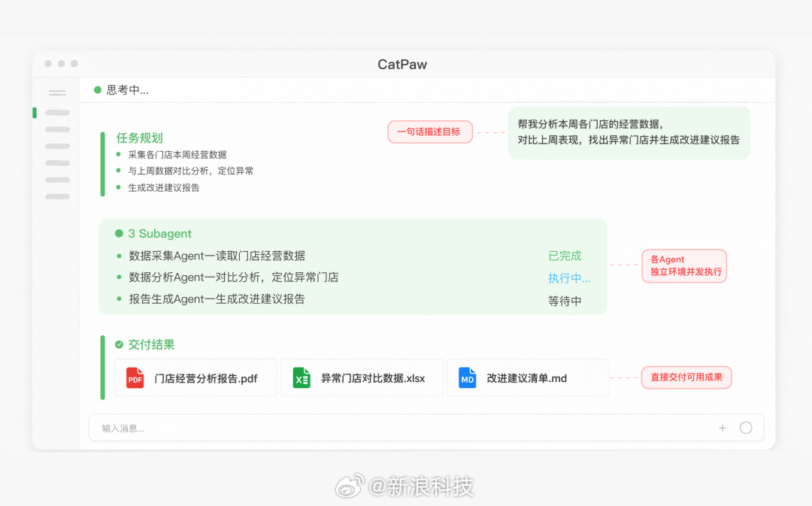Open the file card 门店经营分析报告.pdf
The height and width of the screenshot is (506, 812).
point(195,378)
